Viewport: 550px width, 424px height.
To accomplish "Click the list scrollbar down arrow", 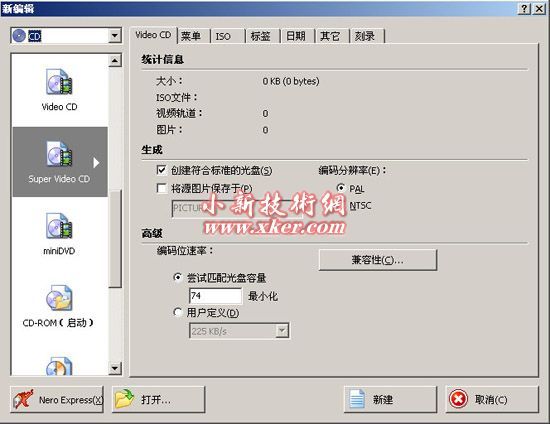I will click(115, 368).
